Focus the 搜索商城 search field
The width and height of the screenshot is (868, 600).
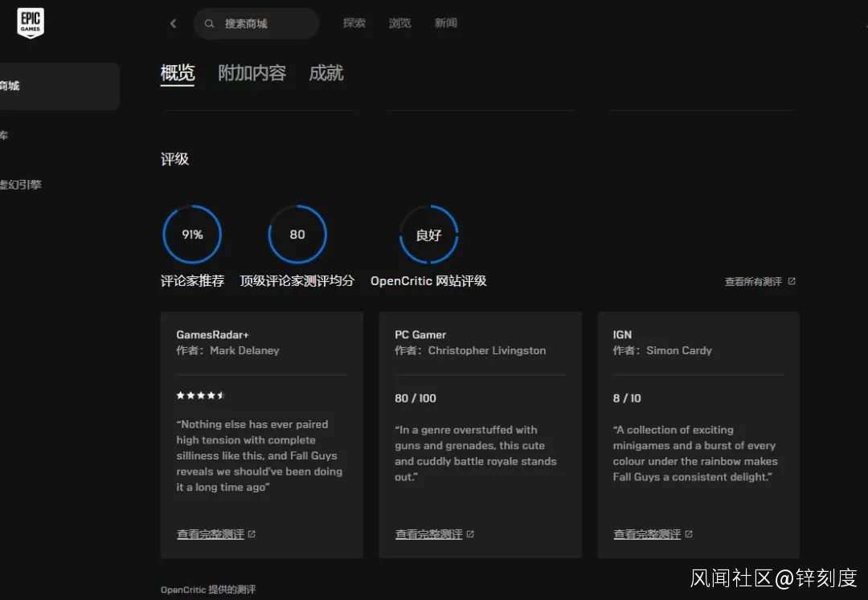[256, 23]
